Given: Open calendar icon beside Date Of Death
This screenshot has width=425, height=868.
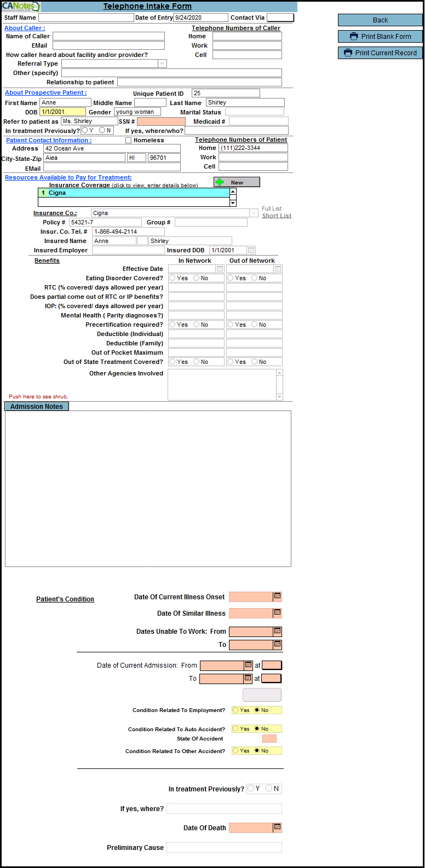Looking at the screenshot, I should pos(277,827).
